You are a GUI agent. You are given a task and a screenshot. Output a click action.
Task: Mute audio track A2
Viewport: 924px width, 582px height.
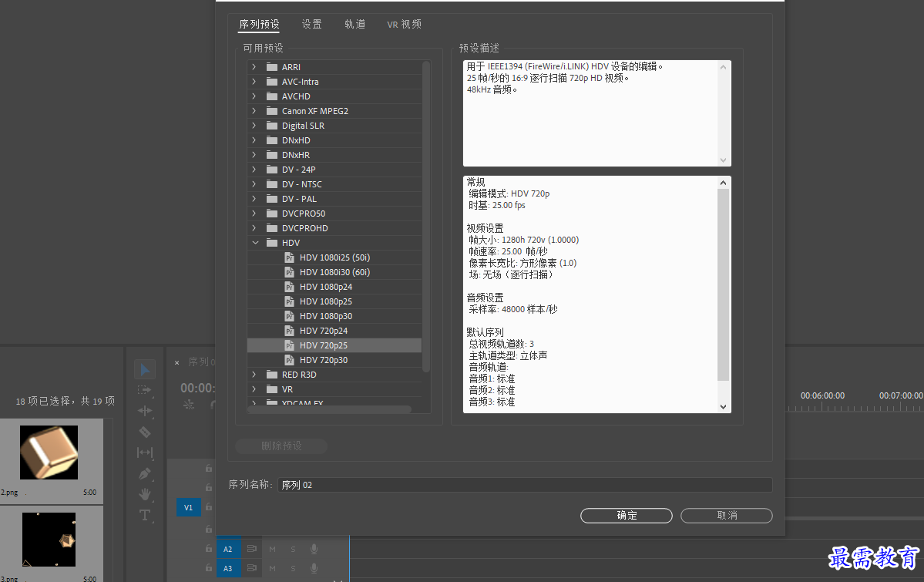(x=272, y=549)
